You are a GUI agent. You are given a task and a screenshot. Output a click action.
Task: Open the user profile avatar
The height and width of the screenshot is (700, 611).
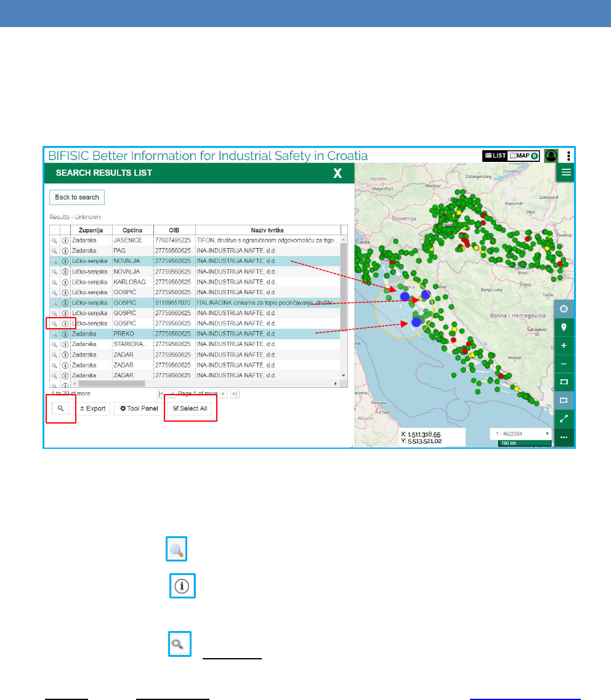click(x=551, y=155)
